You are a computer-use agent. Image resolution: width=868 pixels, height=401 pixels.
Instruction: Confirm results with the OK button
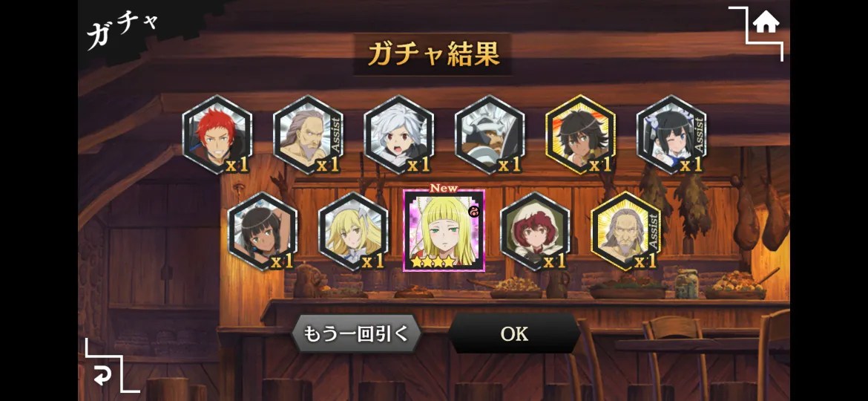click(x=514, y=333)
